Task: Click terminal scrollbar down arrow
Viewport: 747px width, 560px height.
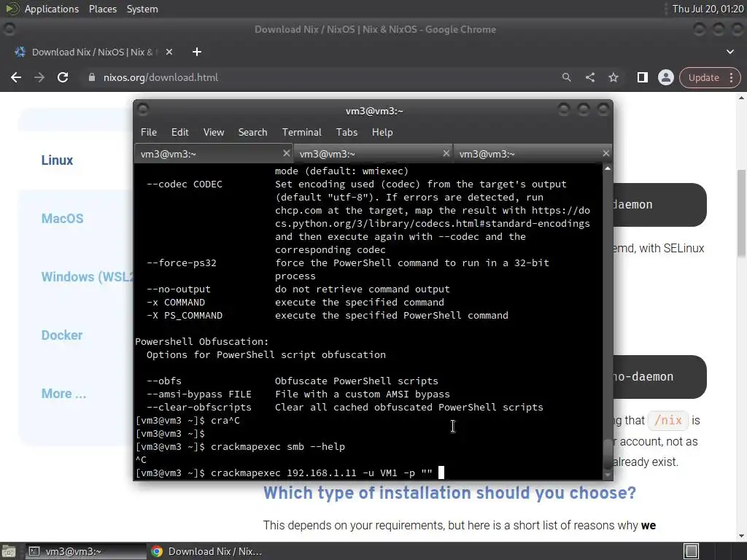Action: [608, 475]
